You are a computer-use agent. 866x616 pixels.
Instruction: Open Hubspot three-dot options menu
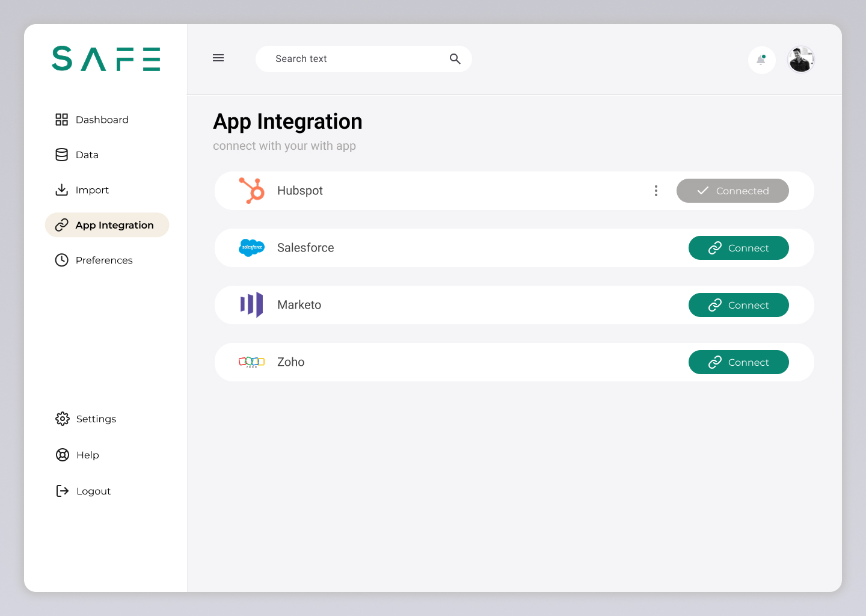[x=656, y=191]
